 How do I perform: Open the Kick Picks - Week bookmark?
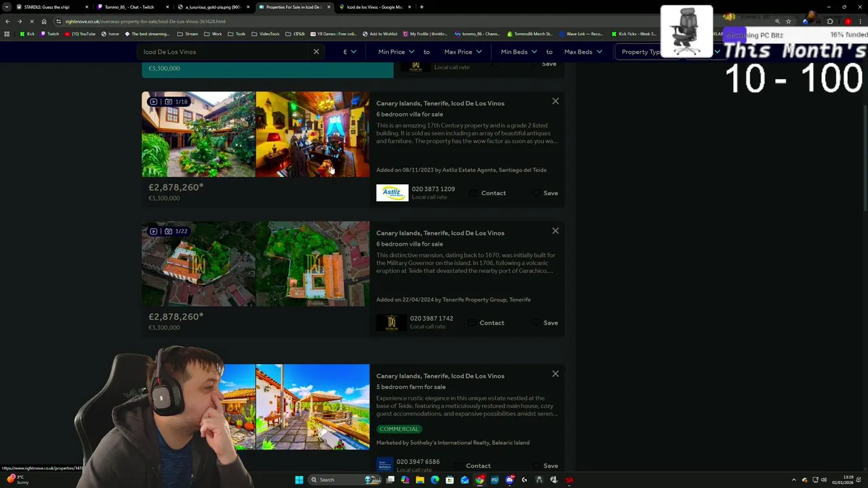tap(633, 33)
